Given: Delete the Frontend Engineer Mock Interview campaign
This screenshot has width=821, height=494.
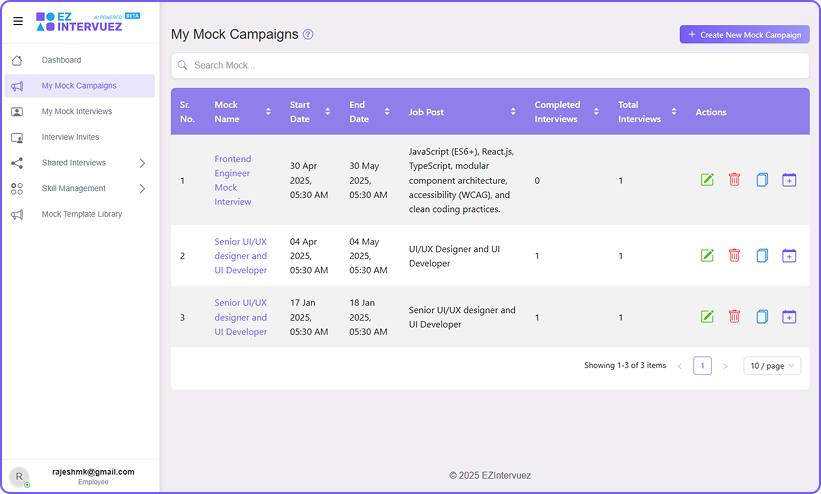Looking at the screenshot, I should pyautogui.click(x=735, y=180).
